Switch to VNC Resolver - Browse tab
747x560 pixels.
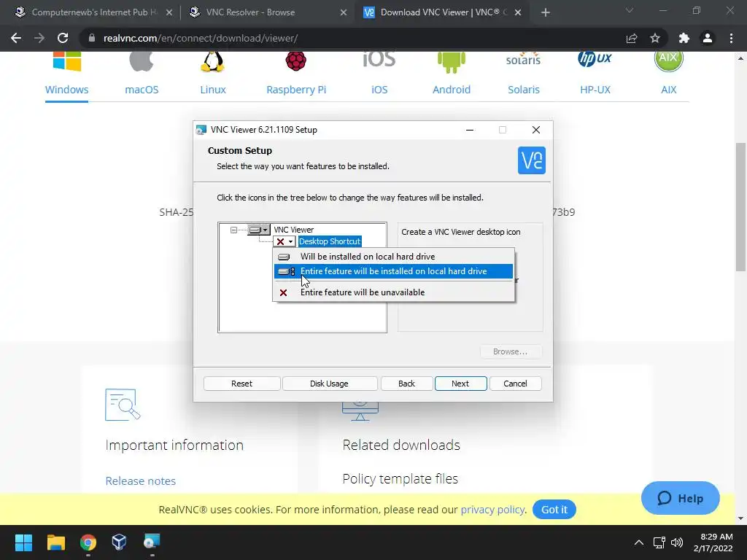tap(267, 12)
